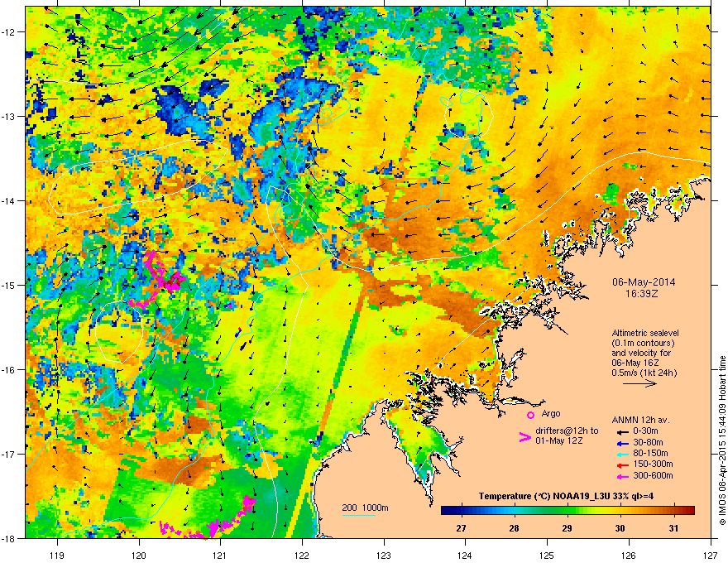
Task: Click the magenta 300-600m arrow legend icon
Action: tap(622, 476)
